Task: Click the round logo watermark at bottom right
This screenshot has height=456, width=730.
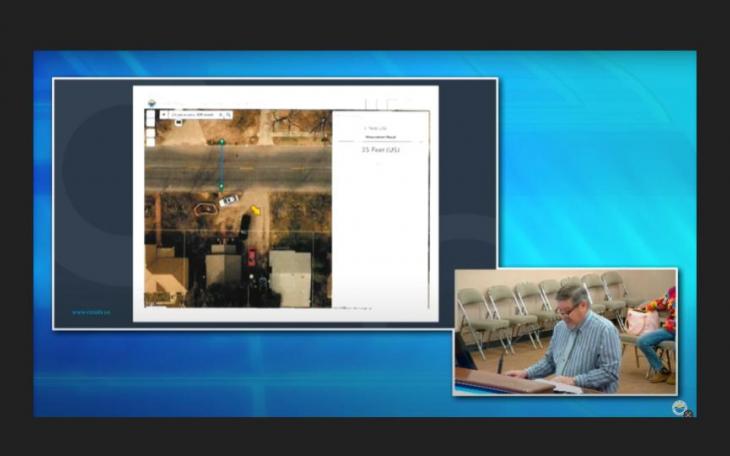Action: click(x=680, y=407)
